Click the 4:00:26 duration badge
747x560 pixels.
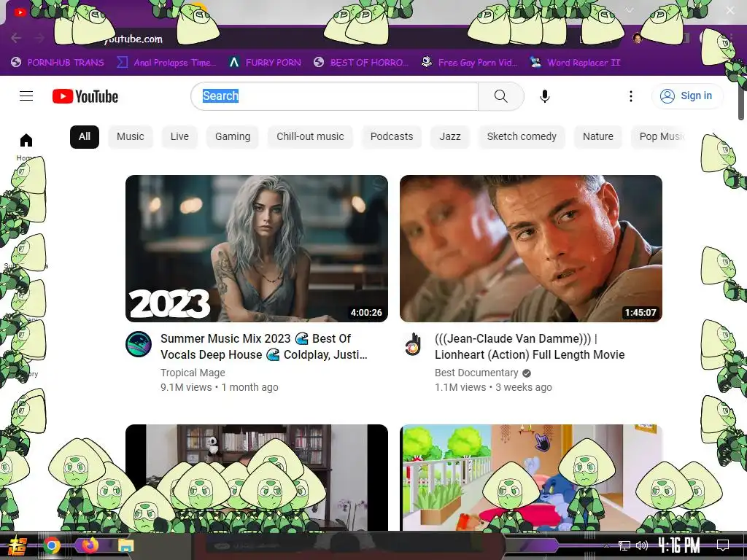coord(366,312)
